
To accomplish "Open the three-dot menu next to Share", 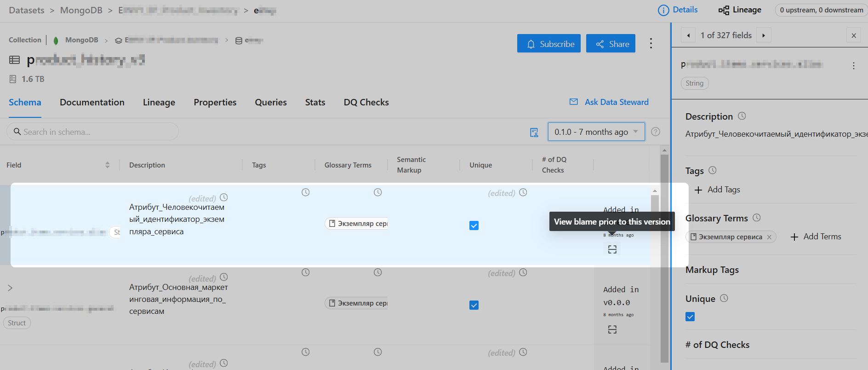I will 651,44.
